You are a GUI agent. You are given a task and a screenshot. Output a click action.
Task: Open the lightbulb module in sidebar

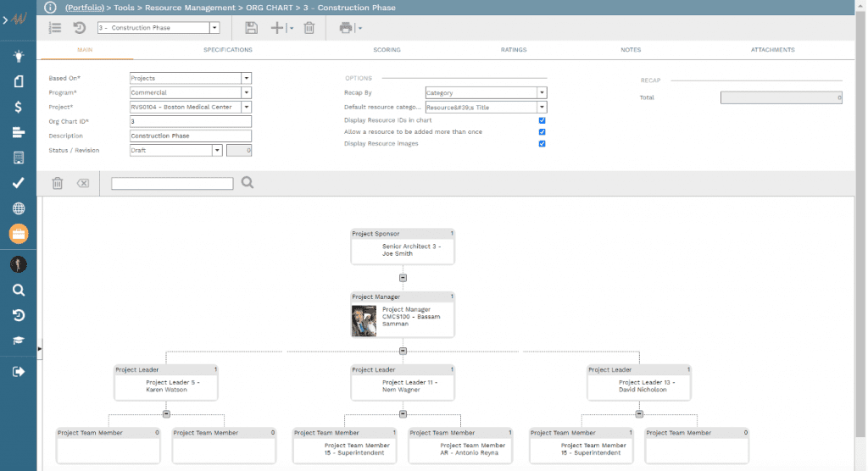point(19,56)
